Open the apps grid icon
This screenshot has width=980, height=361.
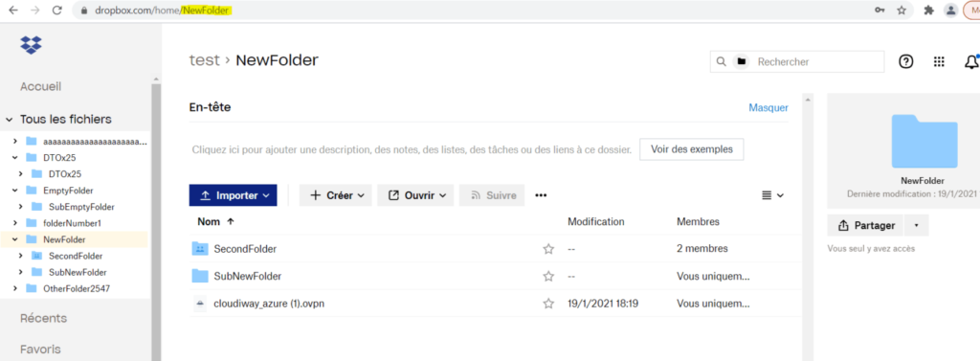click(x=938, y=61)
